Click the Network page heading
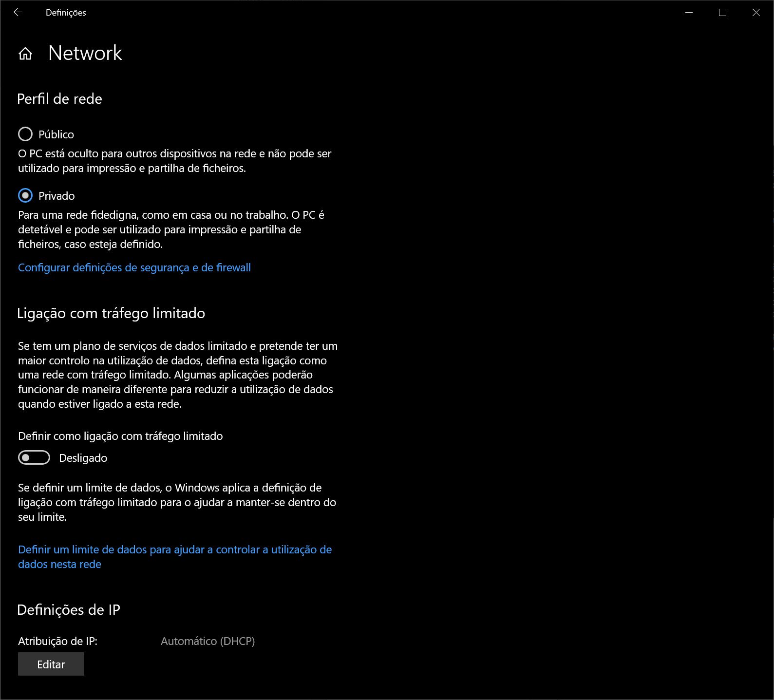This screenshot has height=700, width=774. click(85, 53)
